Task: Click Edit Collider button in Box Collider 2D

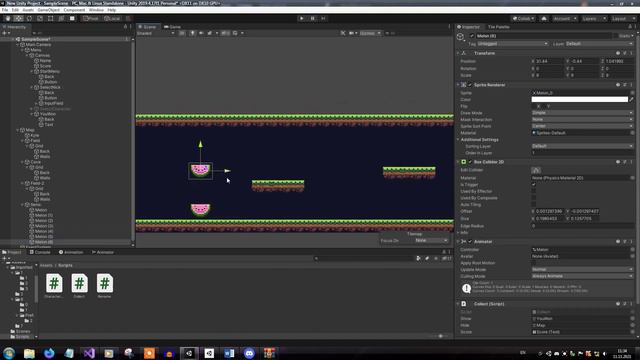Action: tap(536, 170)
